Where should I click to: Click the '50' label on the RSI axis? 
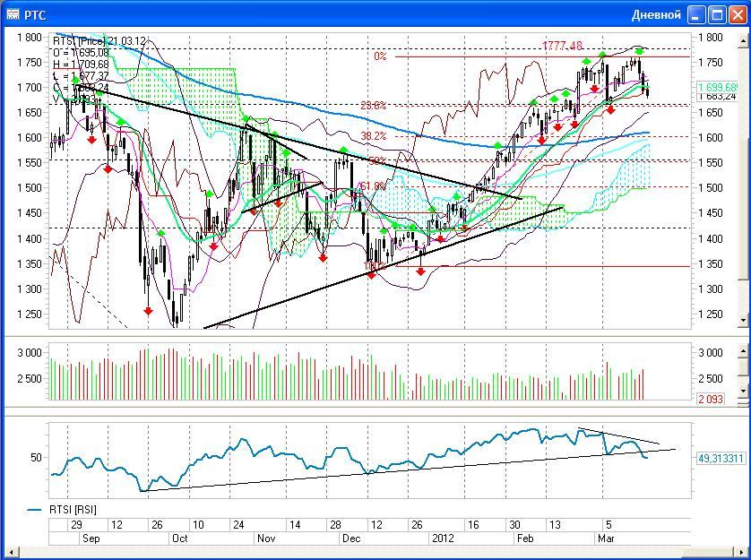[x=36, y=458]
